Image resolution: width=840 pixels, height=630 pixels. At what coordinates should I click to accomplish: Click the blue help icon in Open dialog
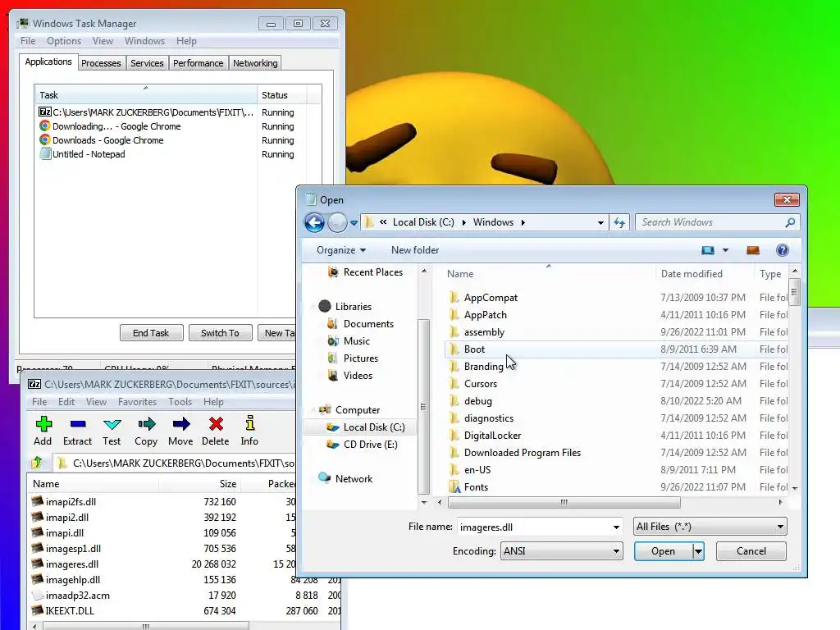click(x=782, y=250)
